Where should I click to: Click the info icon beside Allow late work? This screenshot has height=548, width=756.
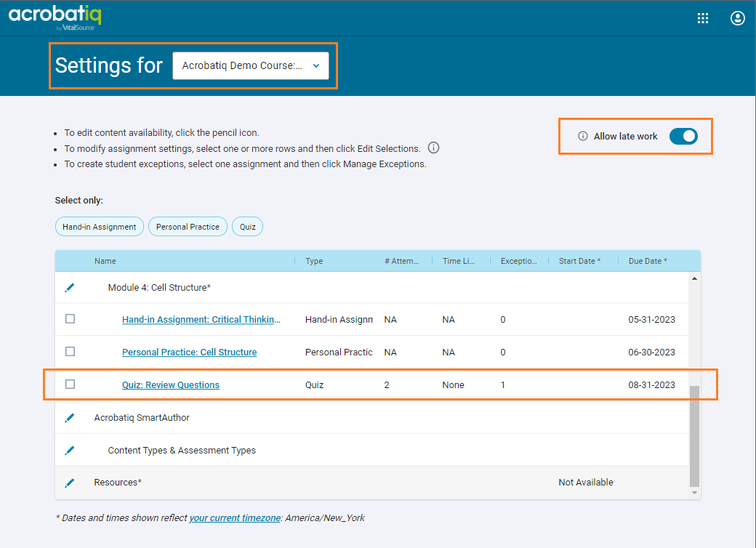coord(582,136)
